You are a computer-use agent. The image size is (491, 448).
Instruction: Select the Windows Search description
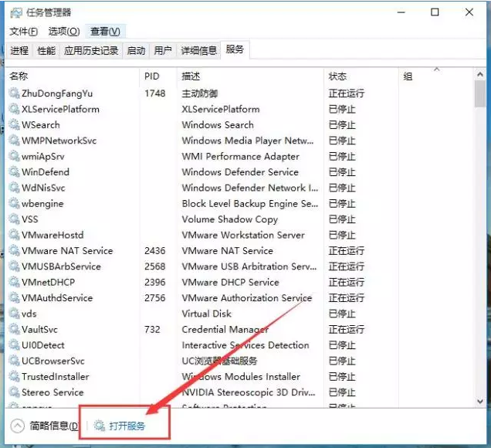(x=218, y=124)
